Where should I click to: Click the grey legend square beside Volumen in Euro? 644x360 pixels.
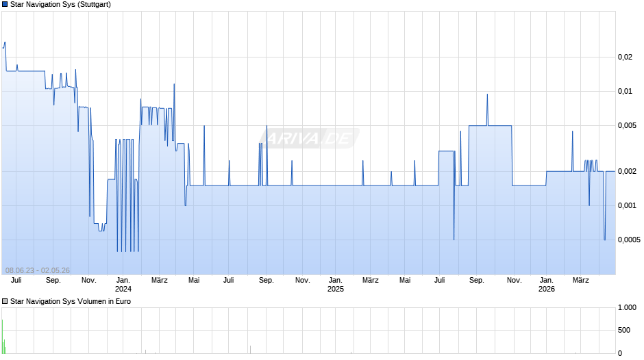coord(5,301)
